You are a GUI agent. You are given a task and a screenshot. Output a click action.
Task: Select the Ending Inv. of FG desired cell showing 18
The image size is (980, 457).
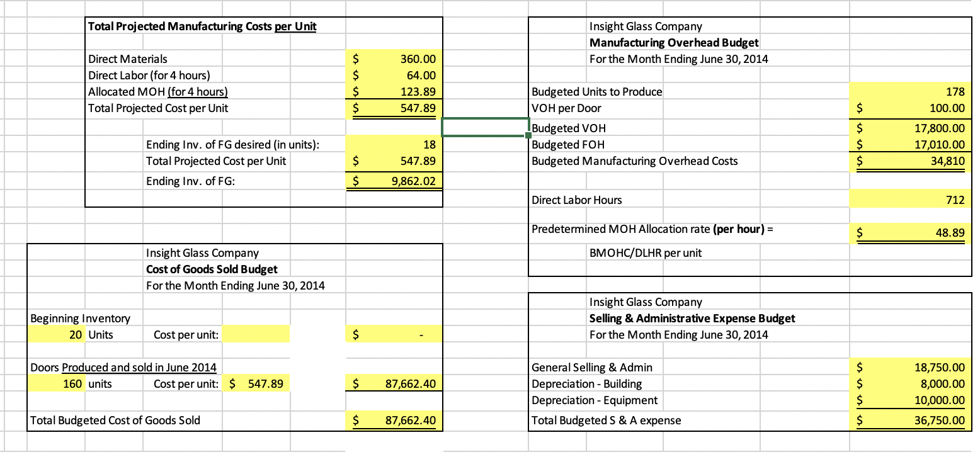pyautogui.click(x=394, y=144)
